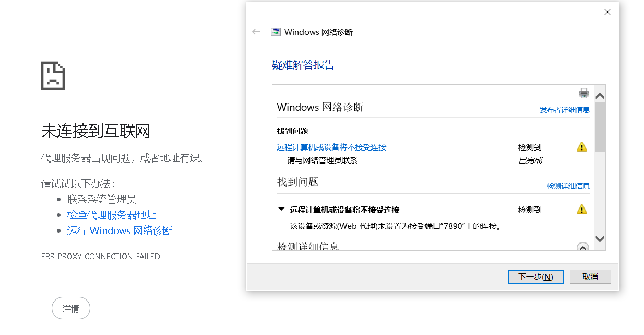Click the port 7890 description line
Image resolution: width=644 pixels, height=335 pixels.
(x=396, y=226)
